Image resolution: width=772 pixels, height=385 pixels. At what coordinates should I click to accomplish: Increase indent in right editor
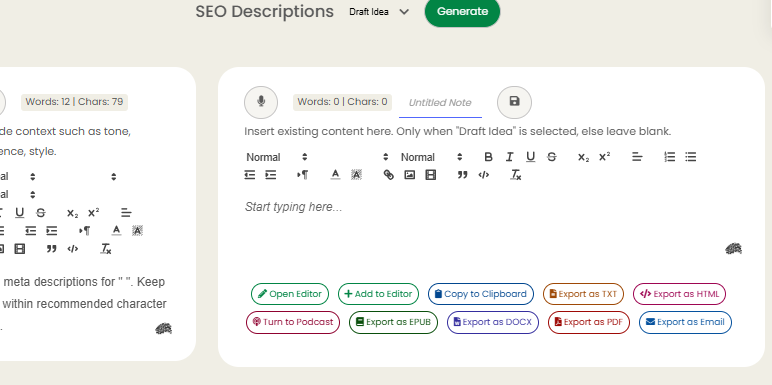[x=271, y=175]
